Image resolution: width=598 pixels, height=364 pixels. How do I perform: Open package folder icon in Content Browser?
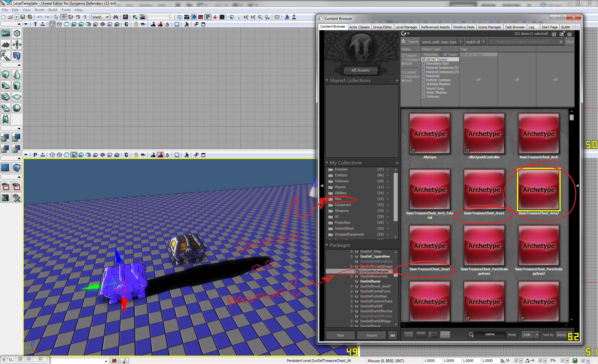pyautogui.click(x=393, y=335)
